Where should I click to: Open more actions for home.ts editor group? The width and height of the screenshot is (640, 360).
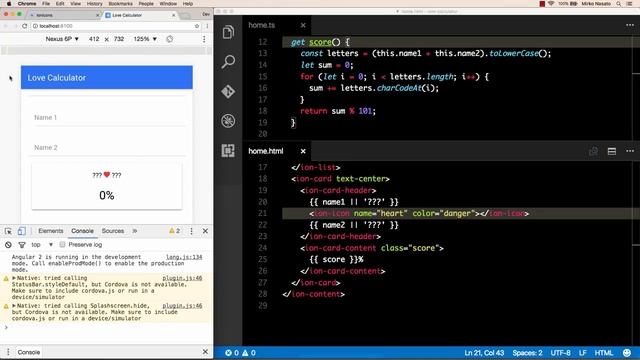pos(630,25)
